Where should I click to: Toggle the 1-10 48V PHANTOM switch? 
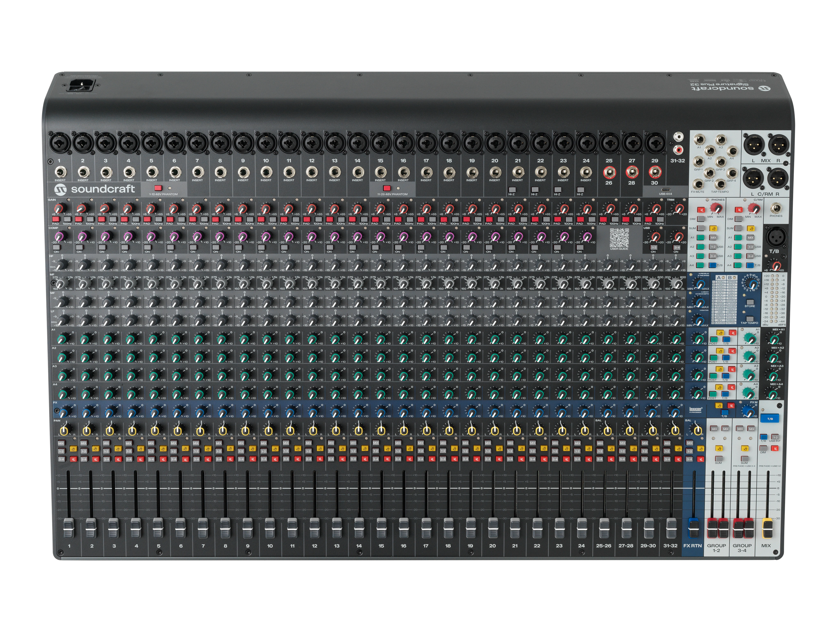(158, 188)
